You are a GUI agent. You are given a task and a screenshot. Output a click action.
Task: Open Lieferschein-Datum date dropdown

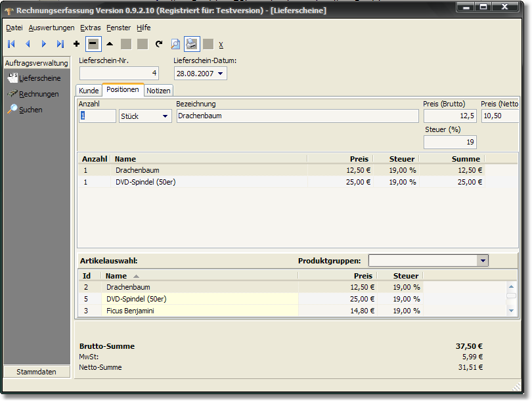coord(221,74)
